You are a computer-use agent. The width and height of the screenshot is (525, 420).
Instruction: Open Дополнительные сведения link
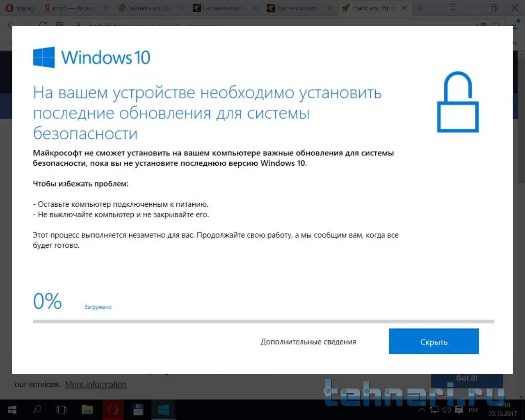pyautogui.click(x=308, y=342)
